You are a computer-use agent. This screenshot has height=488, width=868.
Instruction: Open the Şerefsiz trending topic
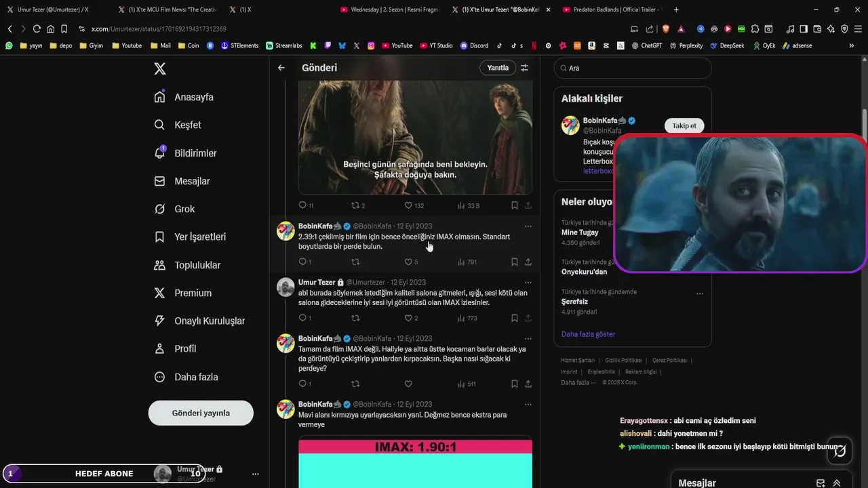coord(574,302)
